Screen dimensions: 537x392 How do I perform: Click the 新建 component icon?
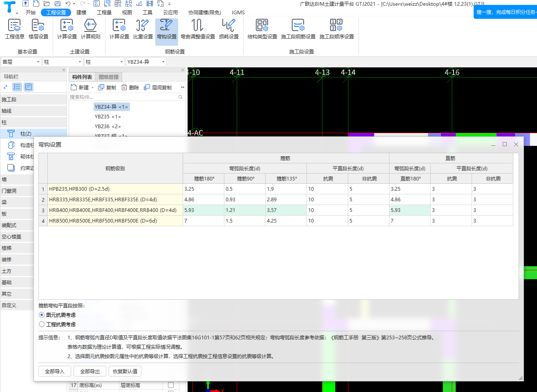(74, 87)
